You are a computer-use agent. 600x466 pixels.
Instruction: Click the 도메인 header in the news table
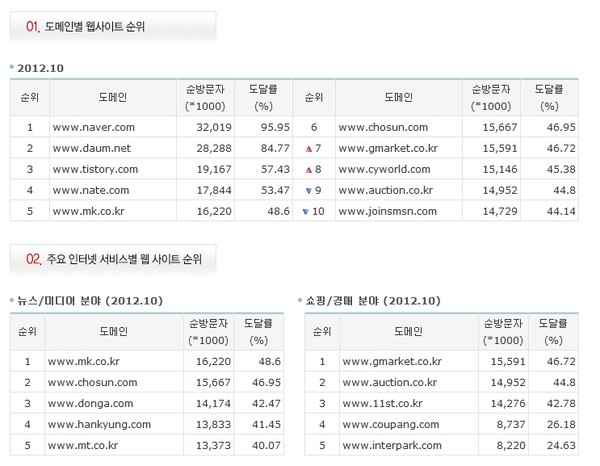point(114,331)
